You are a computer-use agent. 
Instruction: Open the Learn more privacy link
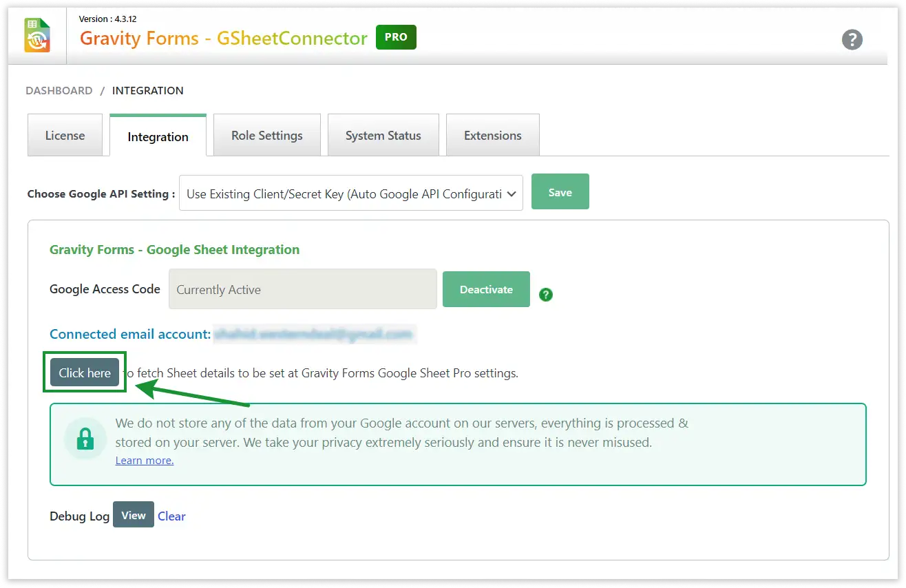(145, 460)
